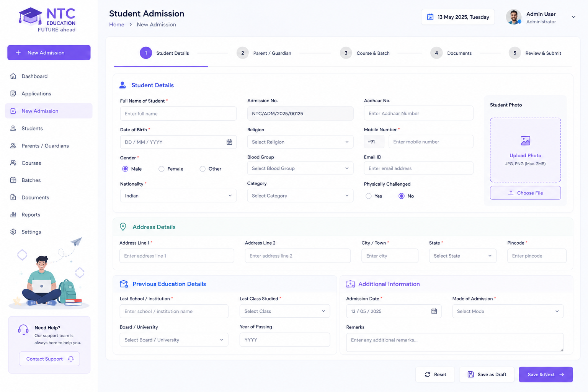Viewport: 588px width, 392px height.
Task: Click the Upload Photo image icon
Action: pos(526,141)
